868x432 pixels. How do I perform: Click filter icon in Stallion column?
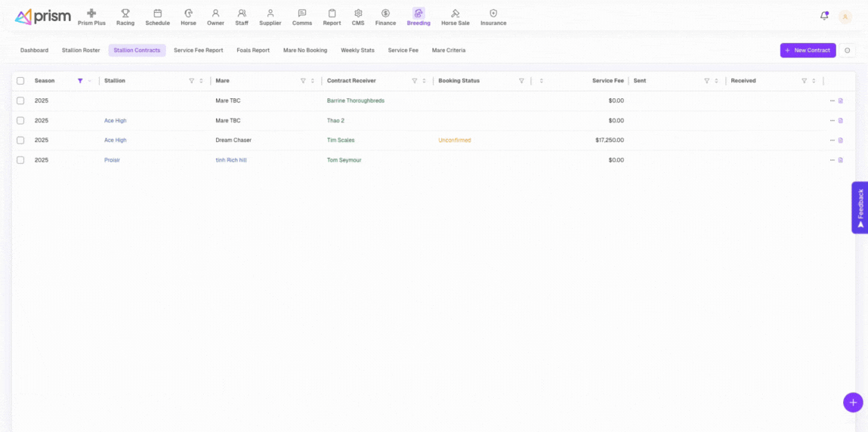pos(191,81)
